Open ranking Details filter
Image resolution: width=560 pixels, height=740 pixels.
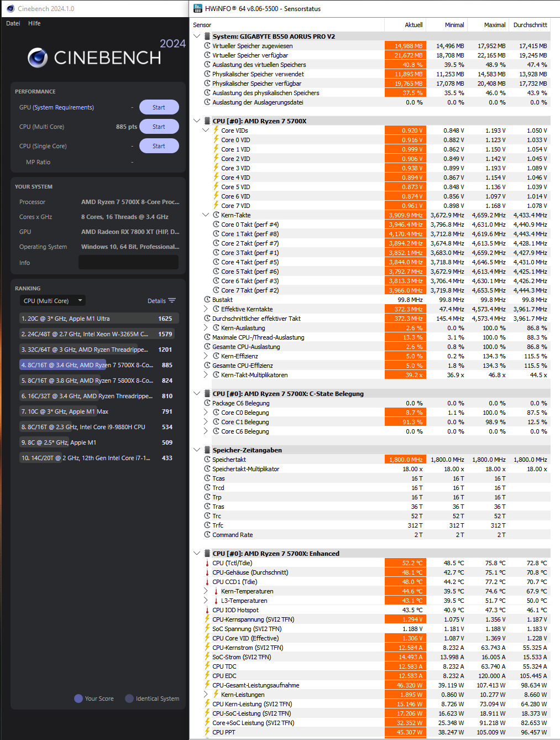[161, 301]
